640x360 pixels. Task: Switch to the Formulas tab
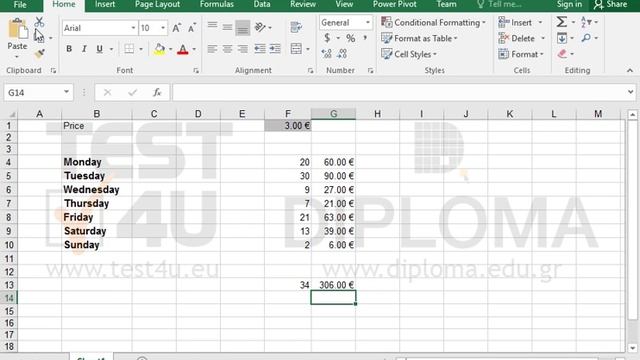pos(217,4)
